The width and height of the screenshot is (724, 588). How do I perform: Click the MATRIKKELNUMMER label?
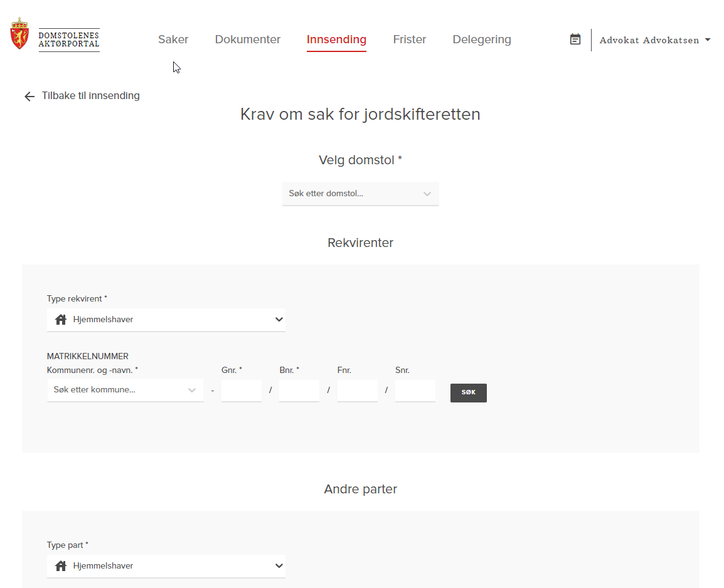click(88, 357)
